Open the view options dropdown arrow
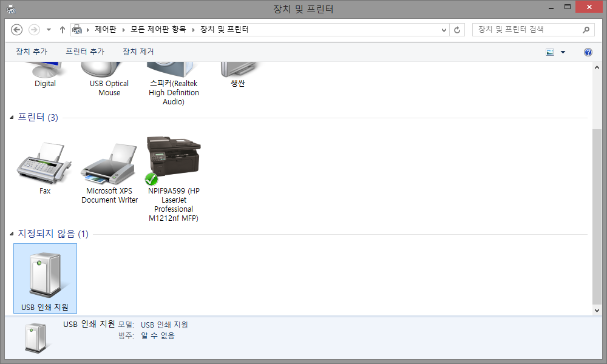607x364 pixels. coord(563,52)
